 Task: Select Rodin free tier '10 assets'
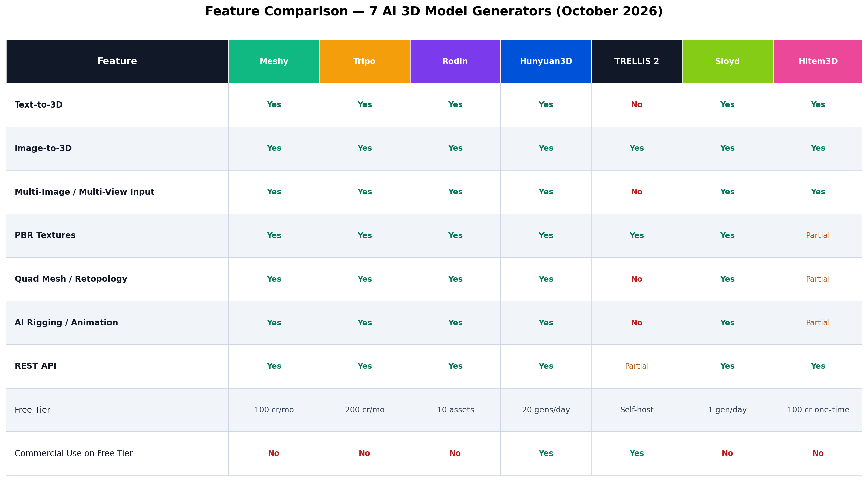[455, 410]
